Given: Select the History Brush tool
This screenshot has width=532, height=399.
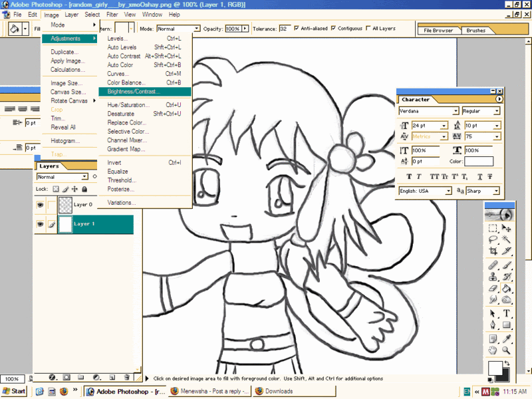Looking at the screenshot, I should (x=506, y=277).
